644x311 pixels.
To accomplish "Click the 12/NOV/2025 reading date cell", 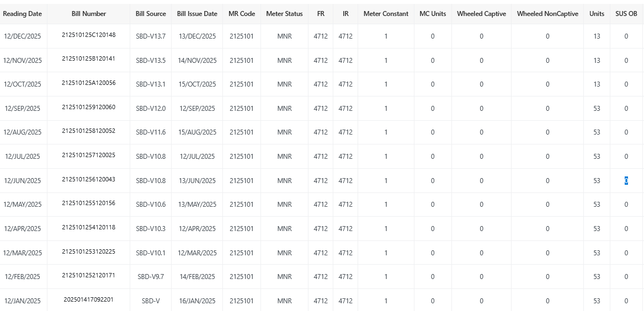I will 23,61.
